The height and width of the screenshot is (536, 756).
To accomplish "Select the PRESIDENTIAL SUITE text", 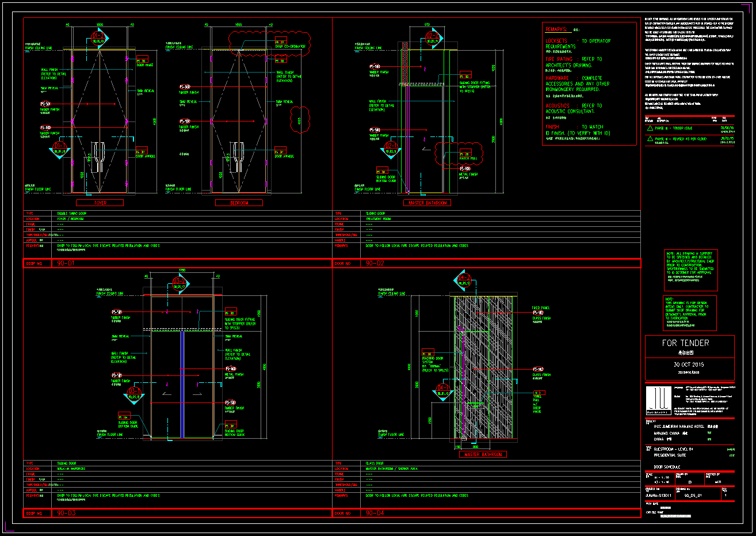I will [669, 454].
